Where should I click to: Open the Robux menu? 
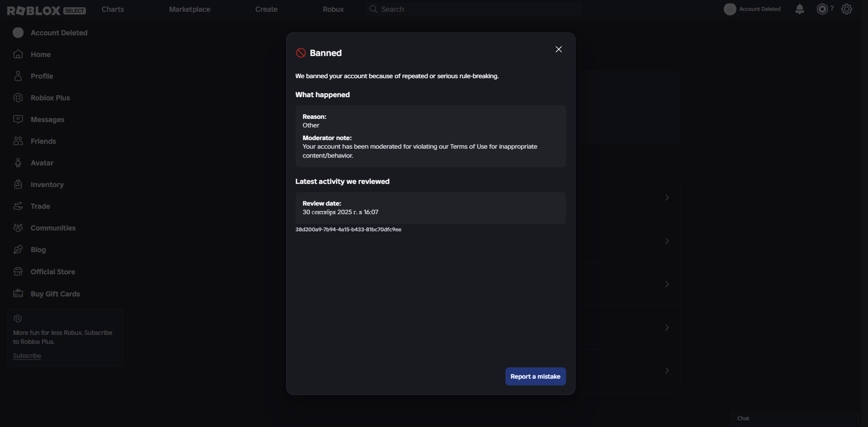[x=333, y=9]
